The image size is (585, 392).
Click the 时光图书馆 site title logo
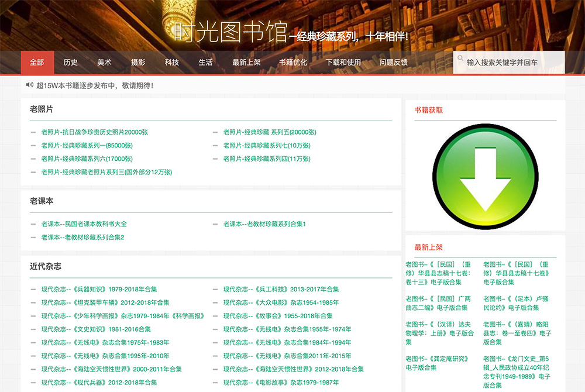pyautogui.click(x=230, y=32)
